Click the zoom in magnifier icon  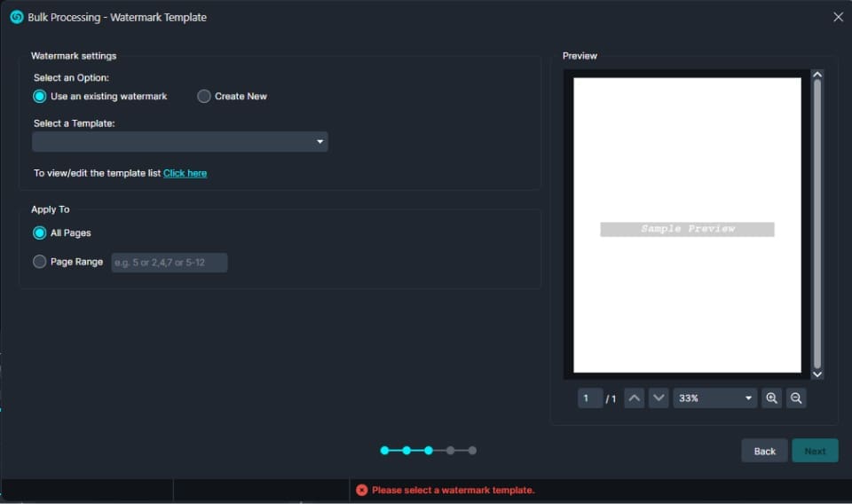(x=771, y=398)
